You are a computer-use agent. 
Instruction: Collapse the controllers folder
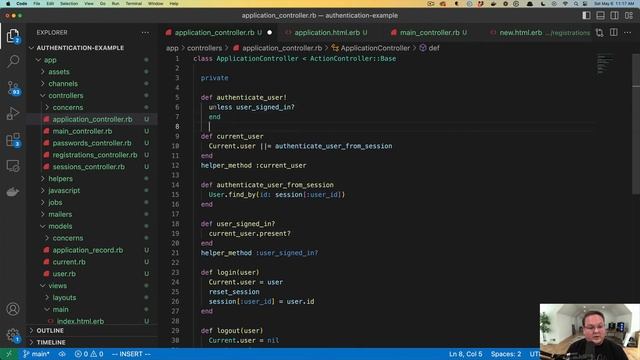[x=66, y=96]
